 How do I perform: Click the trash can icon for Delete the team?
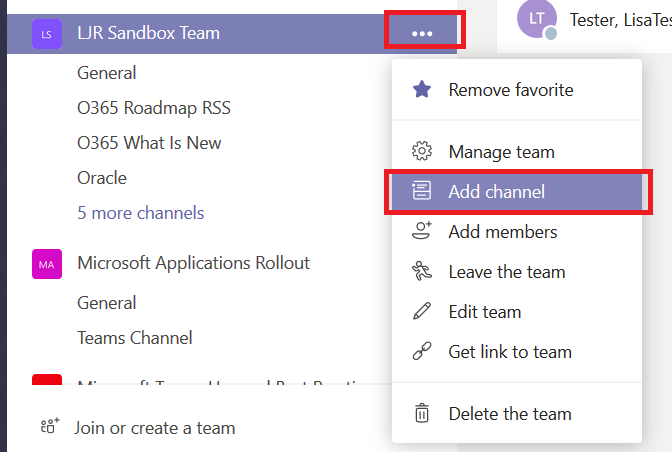[422, 413]
